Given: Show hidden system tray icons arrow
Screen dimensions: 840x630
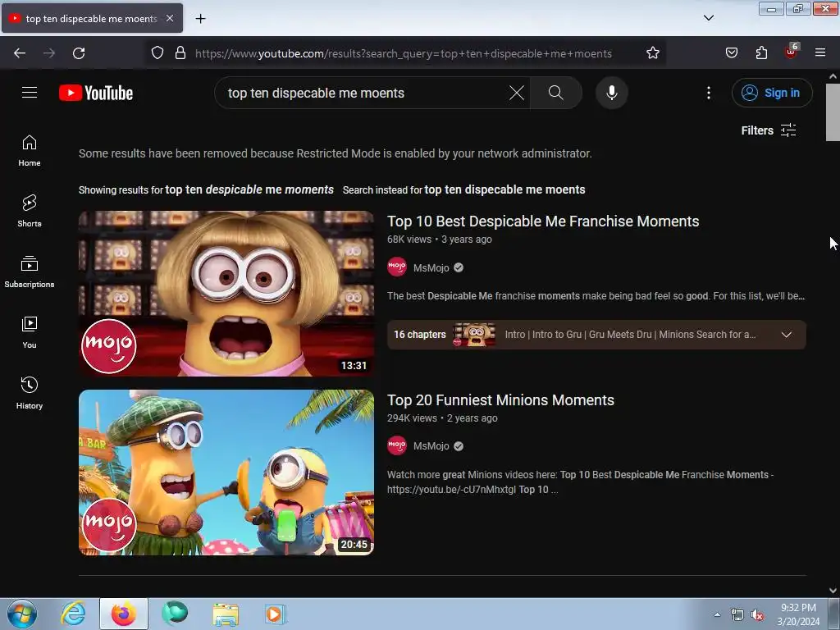Looking at the screenshot, I should (x=717, y=614).
